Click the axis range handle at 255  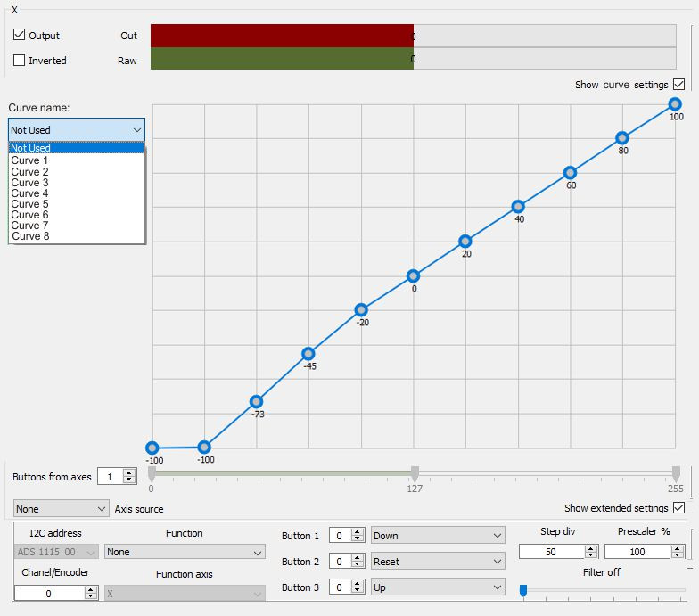tap(676, 473)
